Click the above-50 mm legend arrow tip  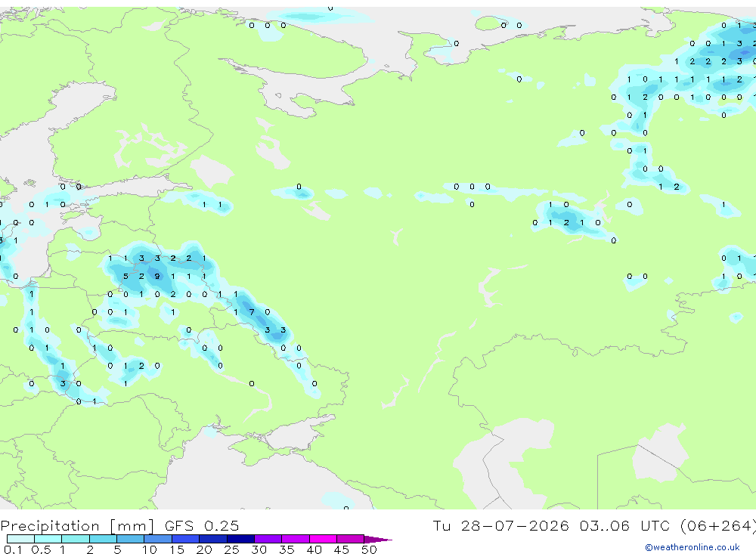point(377,540)
